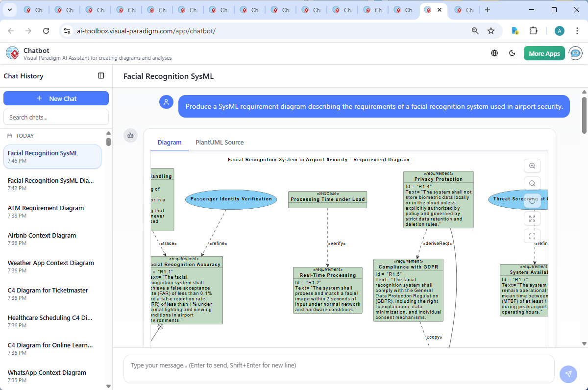Zoom out of the diagram

click(x=532, y=183)
